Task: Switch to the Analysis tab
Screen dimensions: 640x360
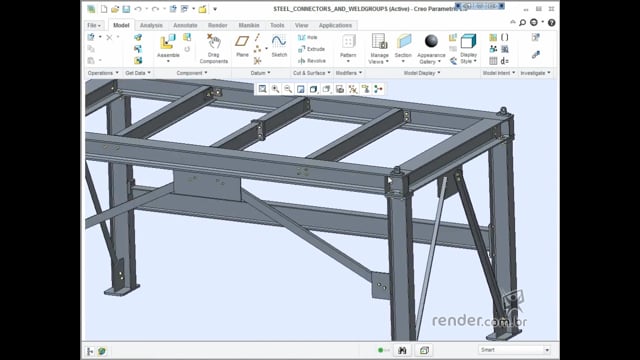Action: (151, 25)
